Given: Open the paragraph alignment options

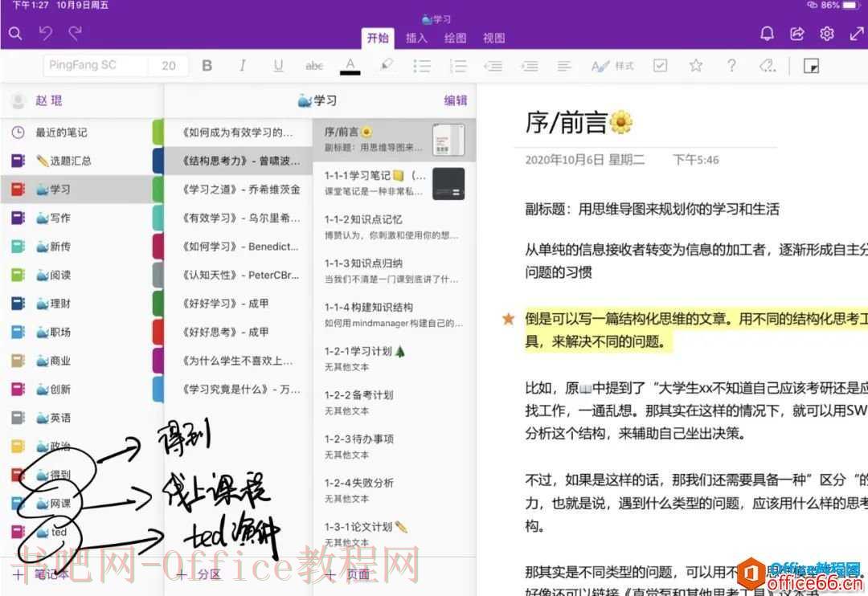Looking at the screenshot, I should point(564,66).
